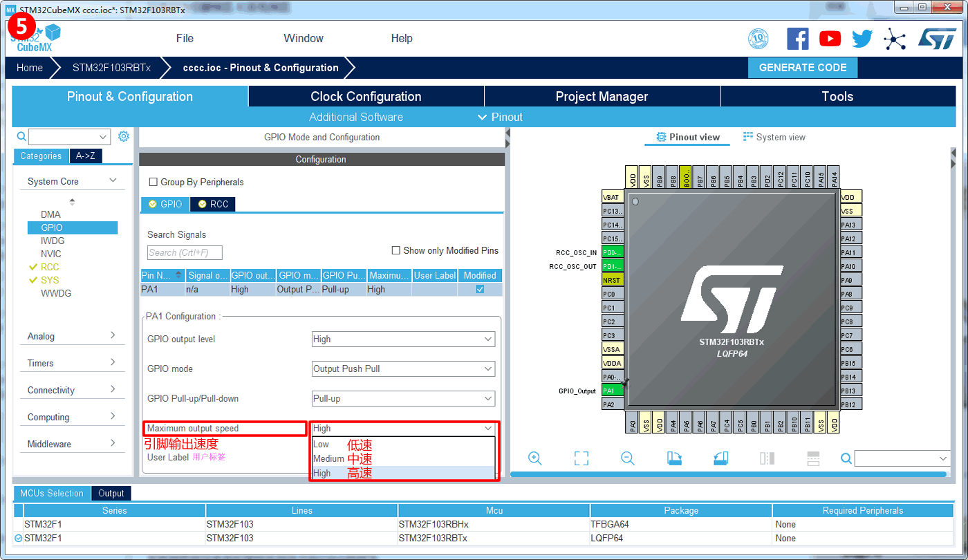Click the zoom out magnifier icon
This screenshot has width=968, height=560.
(x=627, y=458)
